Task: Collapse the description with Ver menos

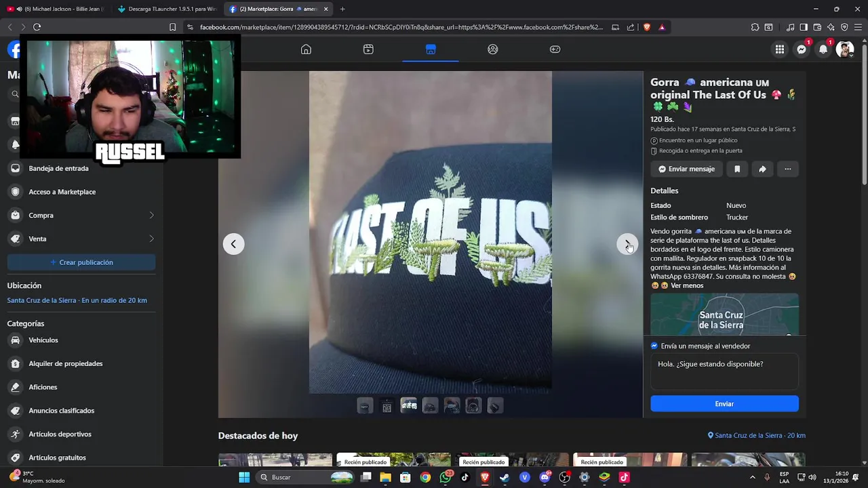Action: tap(687, 285)
